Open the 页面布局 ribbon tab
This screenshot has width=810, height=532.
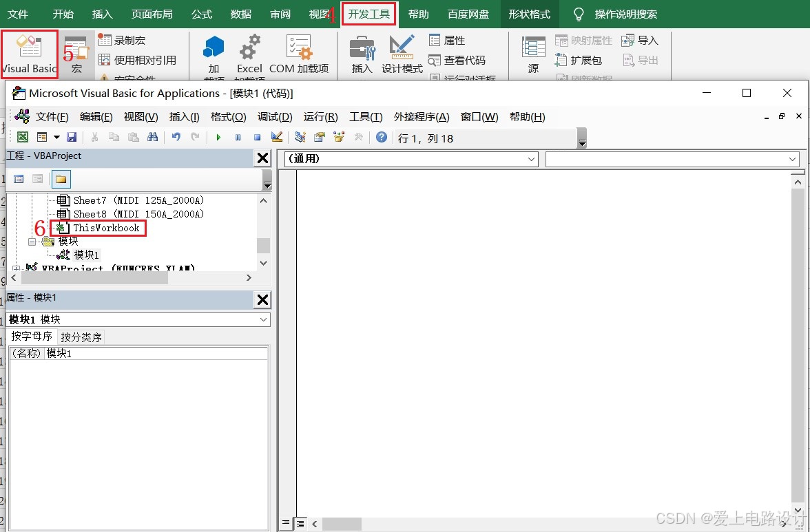click(152, 14)
